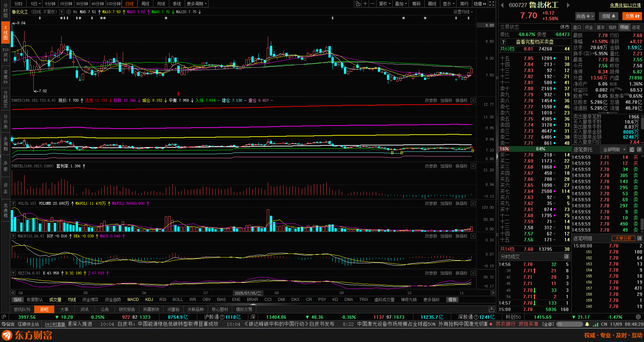Click the lock chart icon in top toolbar
644x342 pixels.
(358, 4)
